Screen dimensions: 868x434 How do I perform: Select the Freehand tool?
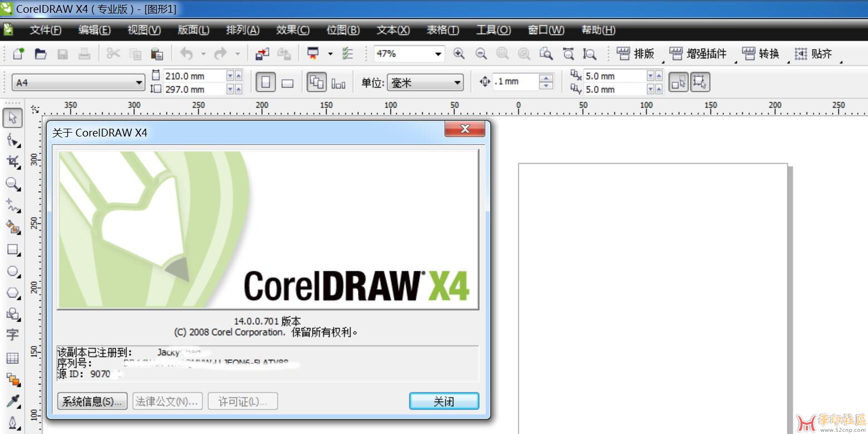tap(13, 206)
